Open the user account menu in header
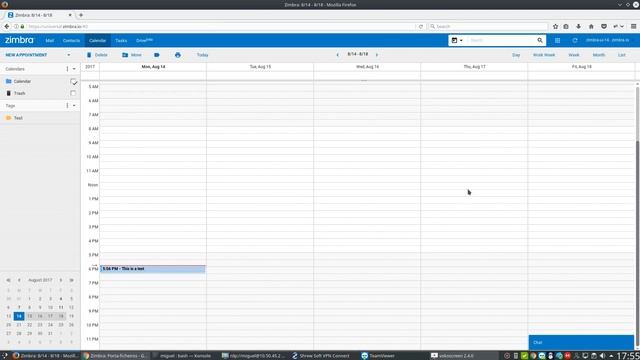The height and width of the screenshot is (360, 640). [608, 40]
